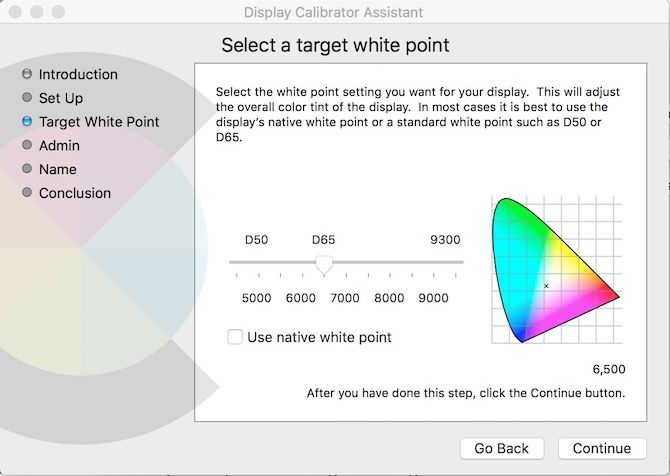Screen dimensions: 670x476
Task: Click the D65 slider label
Action: pyautogui.click(x=323, y=240)
